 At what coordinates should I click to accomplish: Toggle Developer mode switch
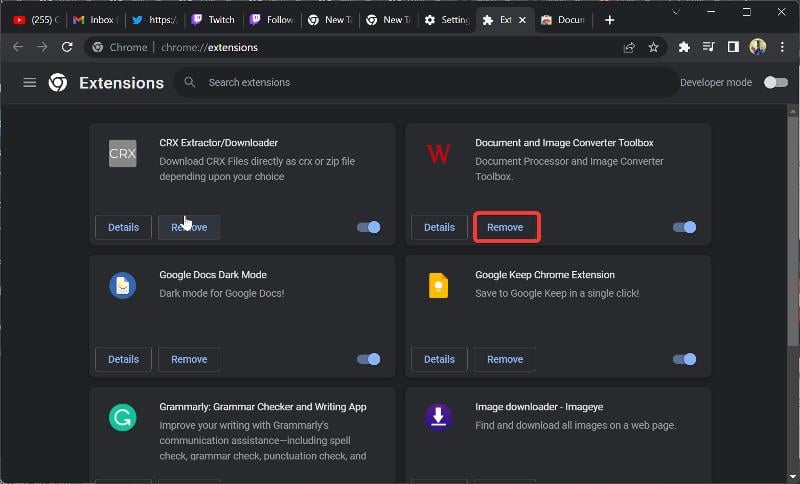776,82
